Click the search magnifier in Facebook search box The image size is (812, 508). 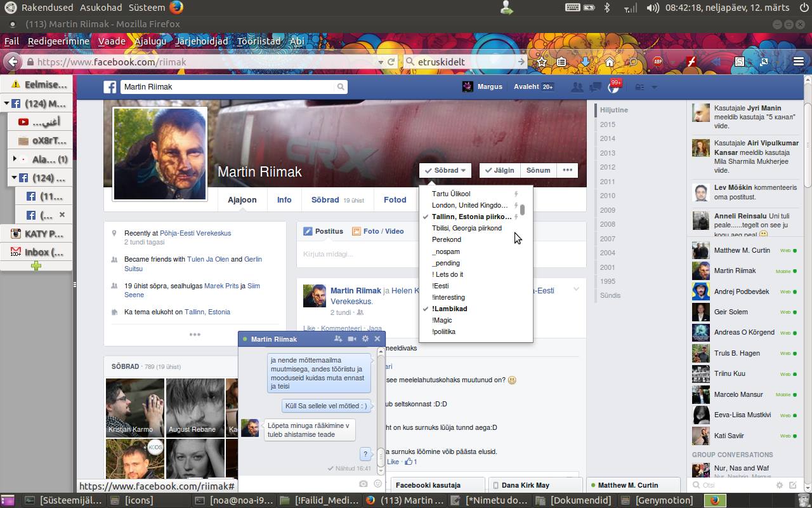(x=341, y=87)
